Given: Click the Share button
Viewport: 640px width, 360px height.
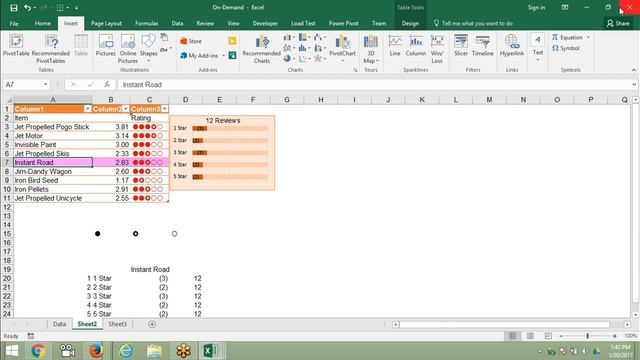Looking at the screenshot, I should [618, 24].
